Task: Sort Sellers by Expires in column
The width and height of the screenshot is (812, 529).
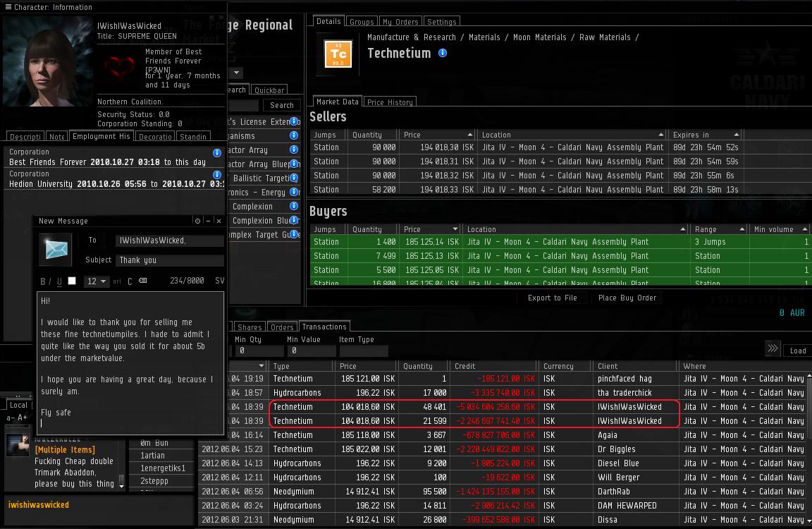Action: coord(706,135)
